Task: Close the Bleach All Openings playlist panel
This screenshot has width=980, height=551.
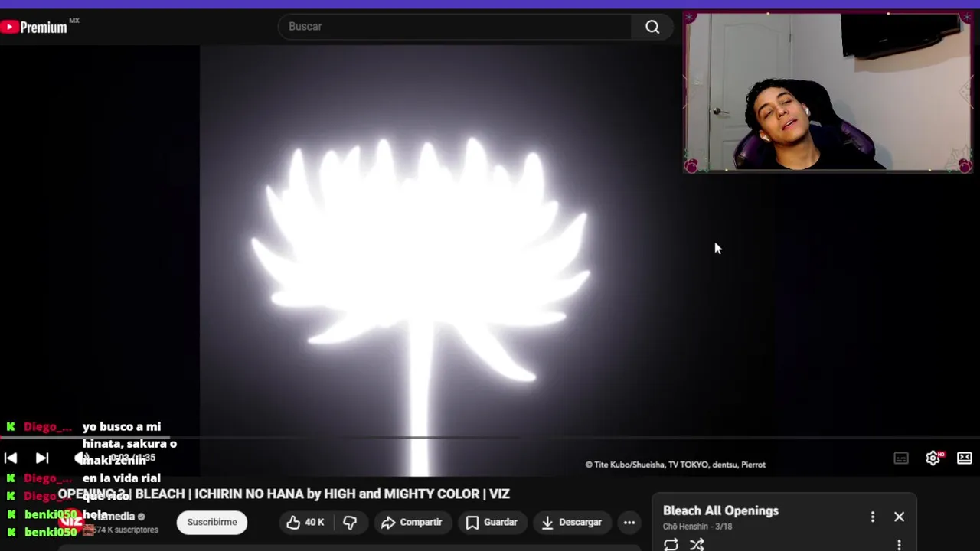Action: 899,517
